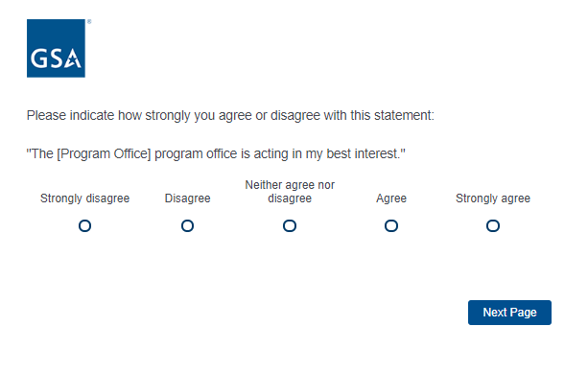Click the quoted program office statement
The width and height of the screenshot is (588, 373).
[216, 153]
